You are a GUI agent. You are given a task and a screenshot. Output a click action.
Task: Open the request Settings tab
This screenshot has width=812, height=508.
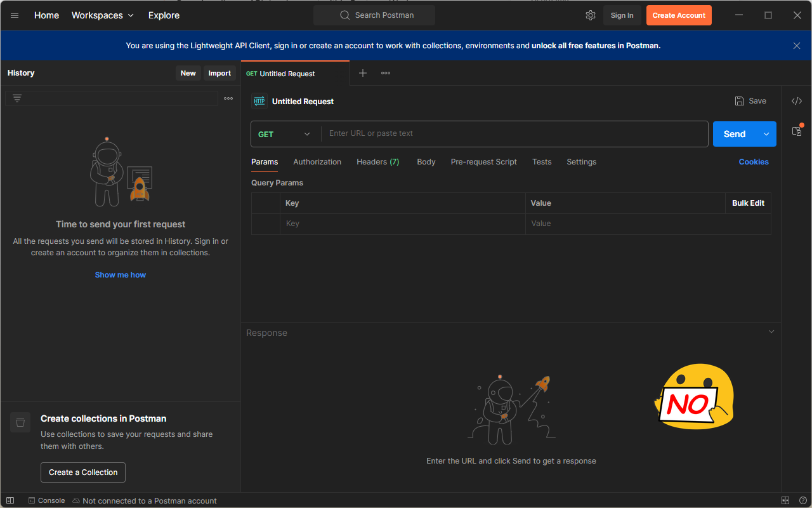tap(582, 162)
